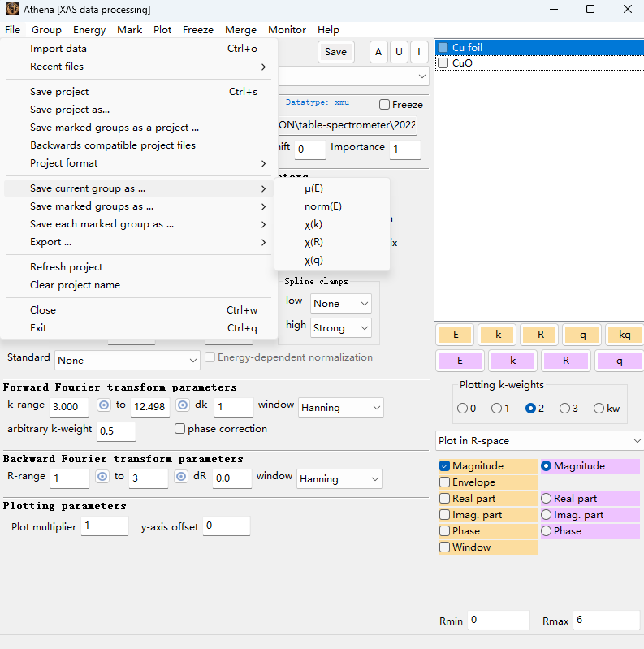
Task: Click the U unmark-all button
Action: (399, 52)
